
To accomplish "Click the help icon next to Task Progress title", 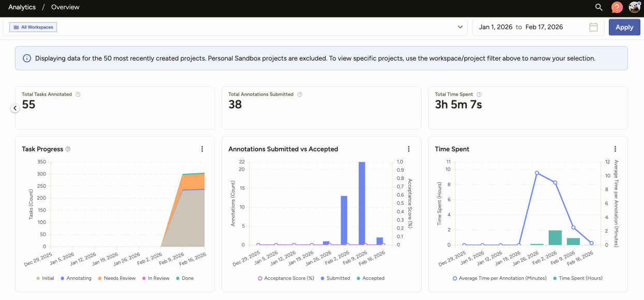I will pyautogui.click(x=68, y=149).
